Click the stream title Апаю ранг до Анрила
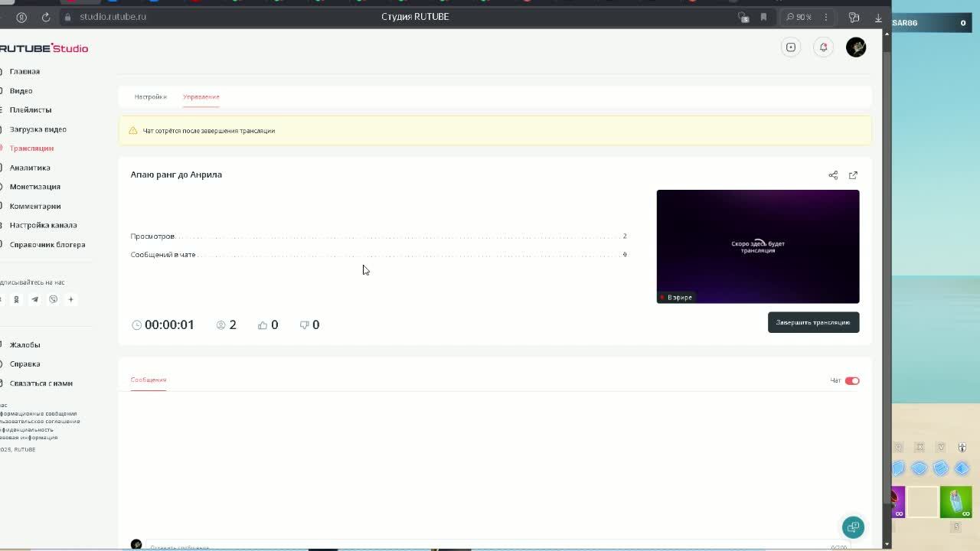Viewport: 980px width, 551px height. pos(176,174)
